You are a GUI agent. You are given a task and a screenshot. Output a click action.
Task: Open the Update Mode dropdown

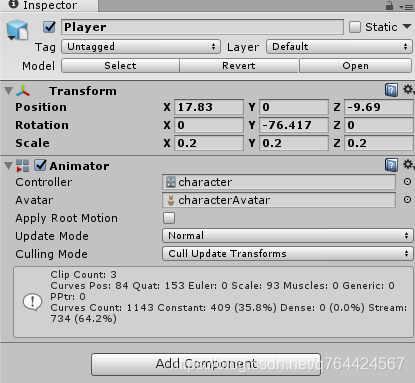click(288, 236)
